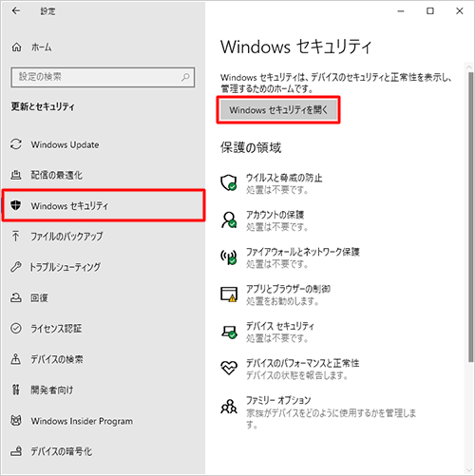Open デバイスのパフォーマンスと正常性 area
This screenshot has height=476, width=475.
pyautogui.click(x=290, y=369)
